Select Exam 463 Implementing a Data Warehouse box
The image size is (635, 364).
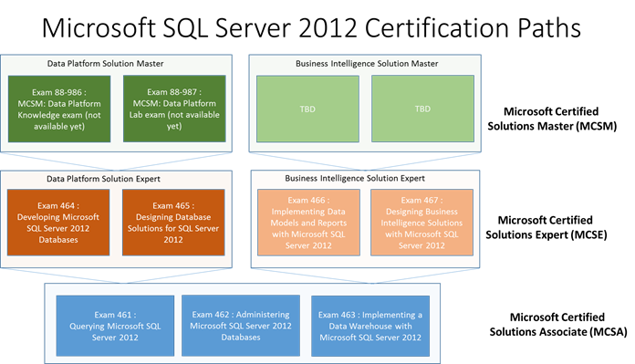point(370,326)
